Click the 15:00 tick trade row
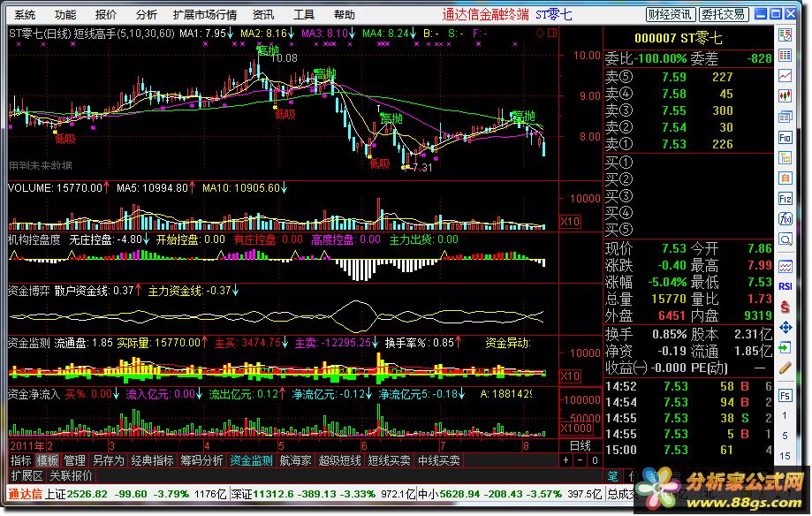The width and height of the screenshot is (812, 516). 687,451
